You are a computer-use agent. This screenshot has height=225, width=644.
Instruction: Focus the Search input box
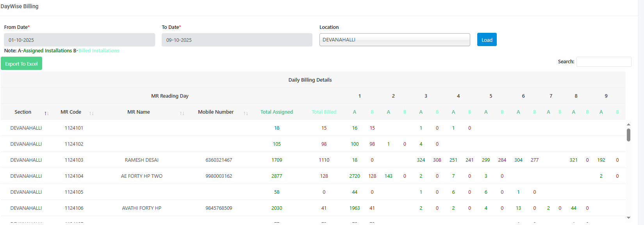603,62
